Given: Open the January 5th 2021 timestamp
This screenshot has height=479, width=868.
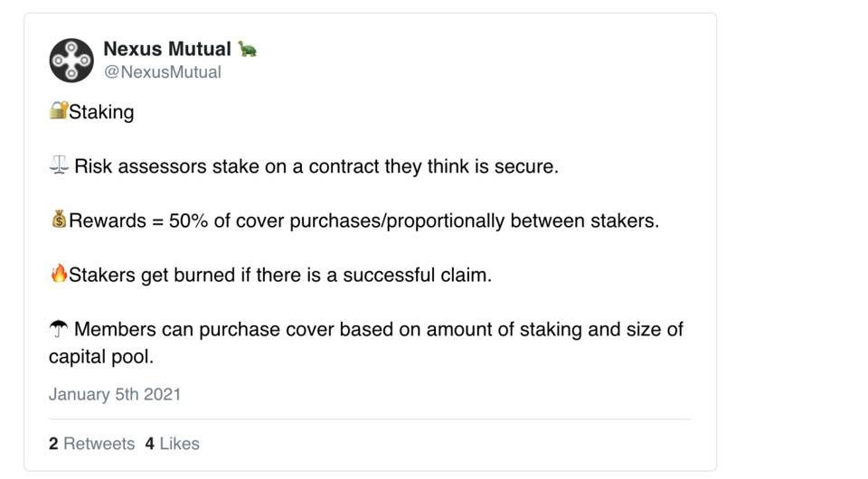Looking at the screenshot, I should tap(115, 395).
